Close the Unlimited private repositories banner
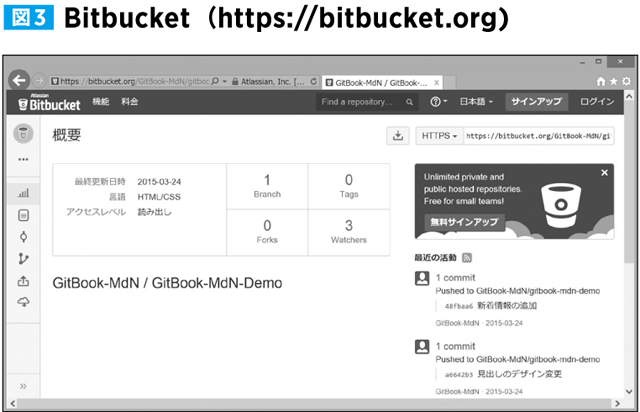 coord(604,173)
